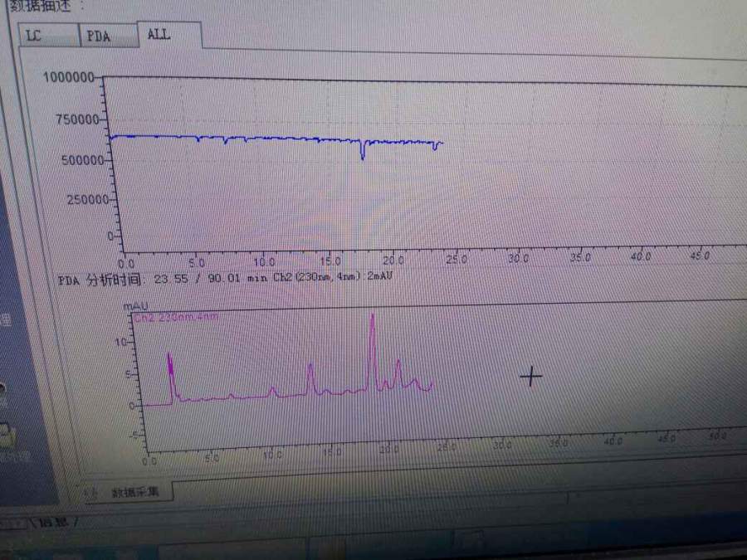Screen dimensions: 747x560
Task: Click the 1000000 y-axis label
Action: (x=68, y=77)
